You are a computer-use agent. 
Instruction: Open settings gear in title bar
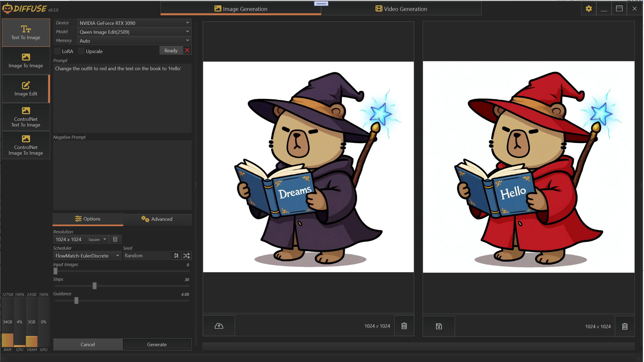click(589, 9)
